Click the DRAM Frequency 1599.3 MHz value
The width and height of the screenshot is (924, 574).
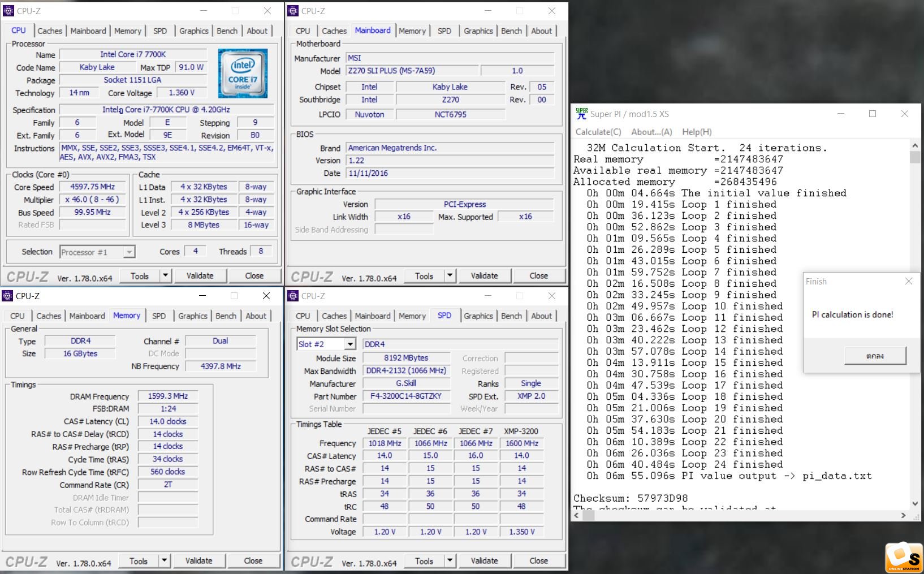(168, 396)
